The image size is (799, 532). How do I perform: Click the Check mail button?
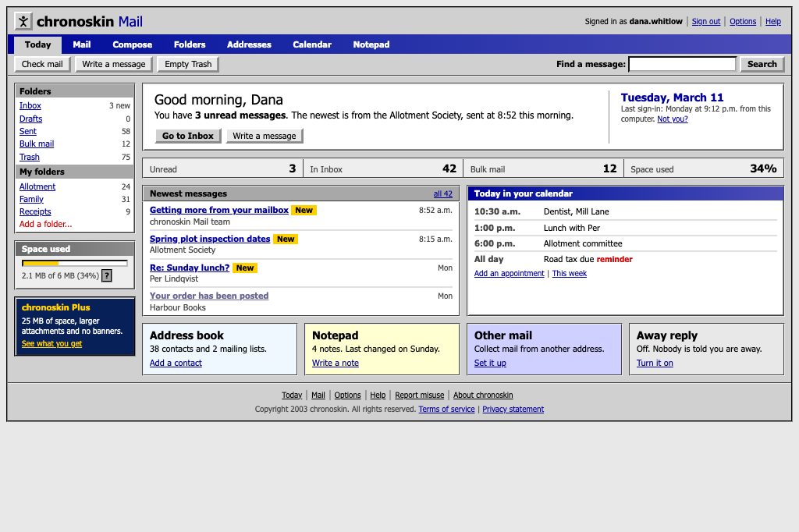[42, 64]
